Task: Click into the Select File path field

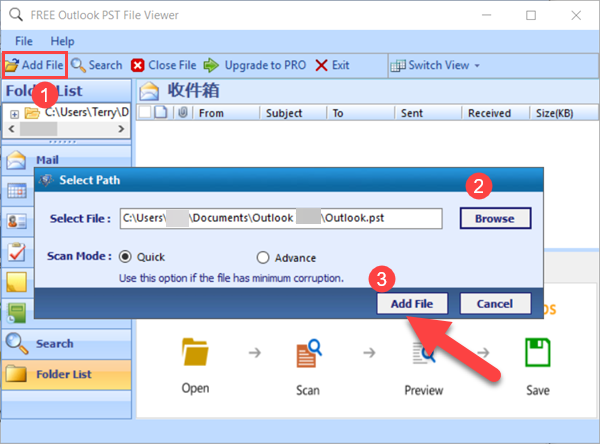Action: (280, 218)
